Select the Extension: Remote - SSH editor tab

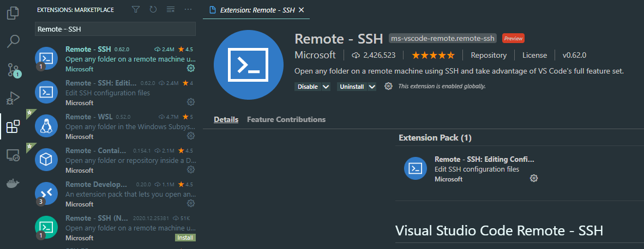(256, 10)
